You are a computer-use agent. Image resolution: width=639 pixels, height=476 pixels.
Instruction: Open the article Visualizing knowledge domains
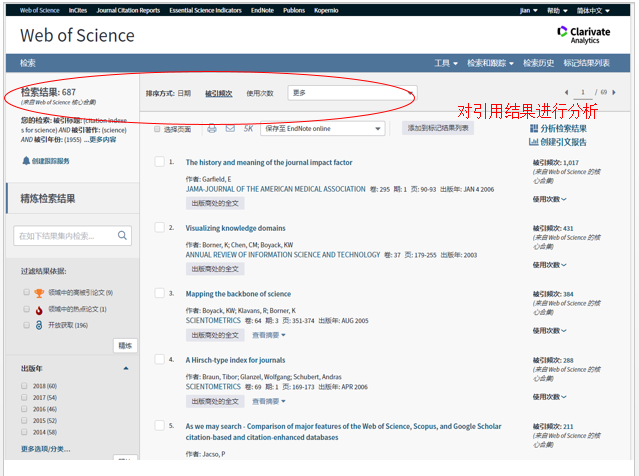236,228
